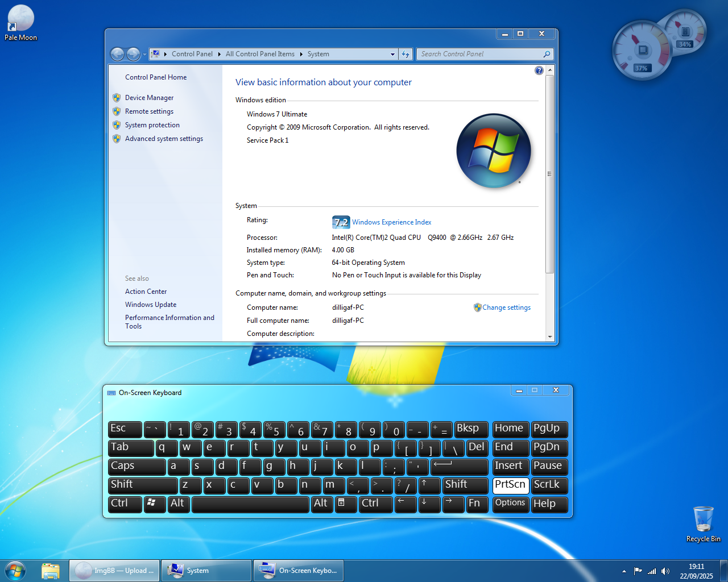Click the 7.2 rating badge

[x=341, y=222]
